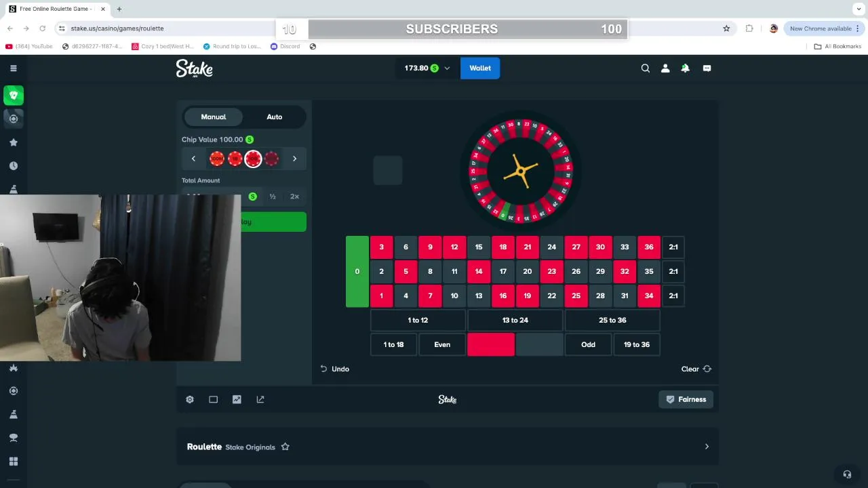Add Roulette to favourites with the star
The image size is (868, 488).
click(285, 447)
